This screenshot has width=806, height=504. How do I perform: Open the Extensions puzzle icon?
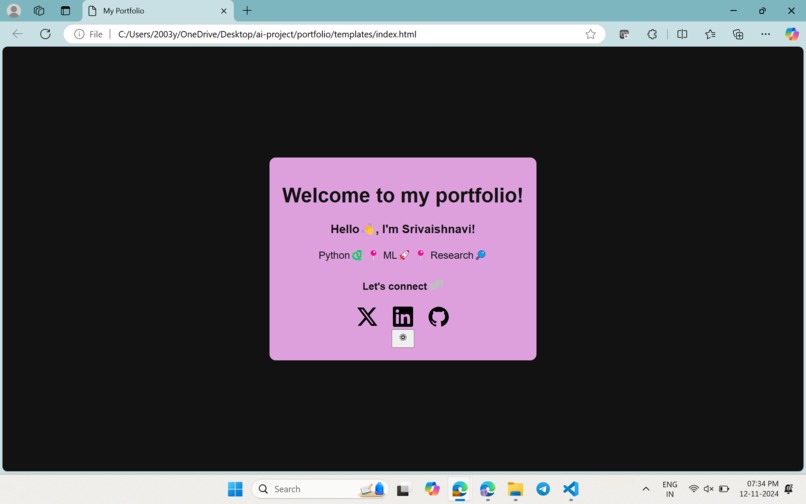point(652,34)
